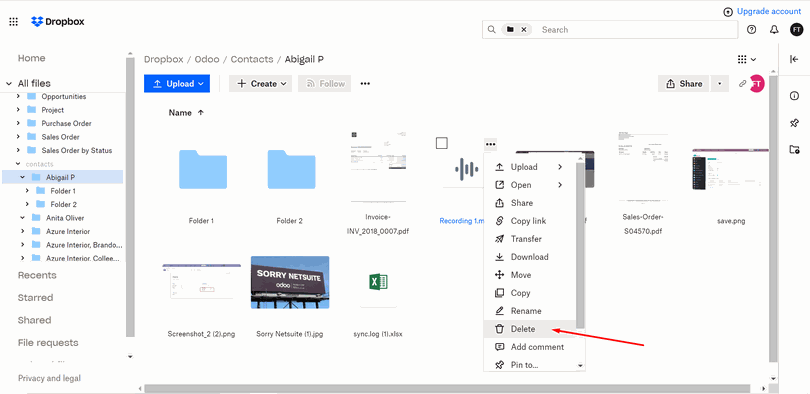Go to Odoo in the breadcrumb
This screenshot has width=810, height=394.
tap(207, 59)
